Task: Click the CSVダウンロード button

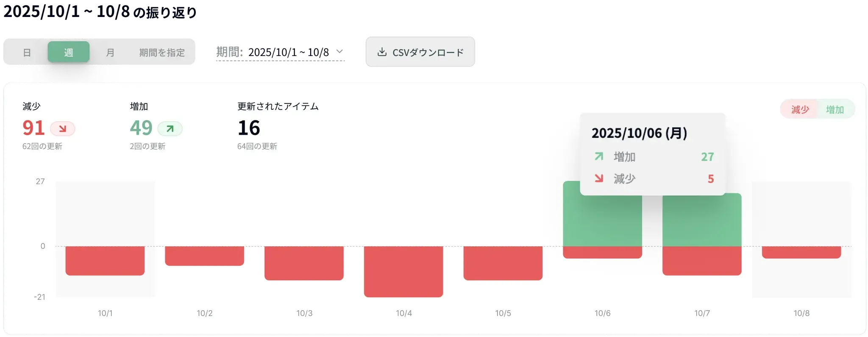Action: [x=420, y=52]
